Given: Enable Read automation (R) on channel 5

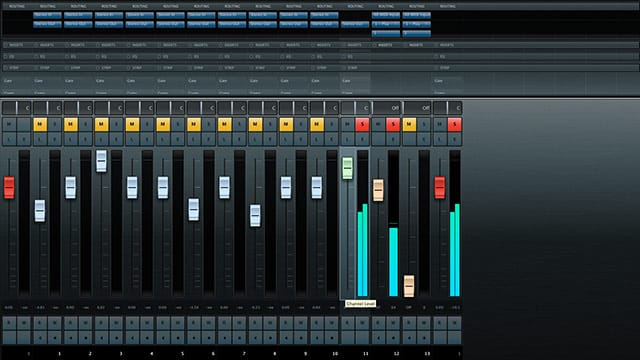Looking at the screenshot, I should coord(163,323).
